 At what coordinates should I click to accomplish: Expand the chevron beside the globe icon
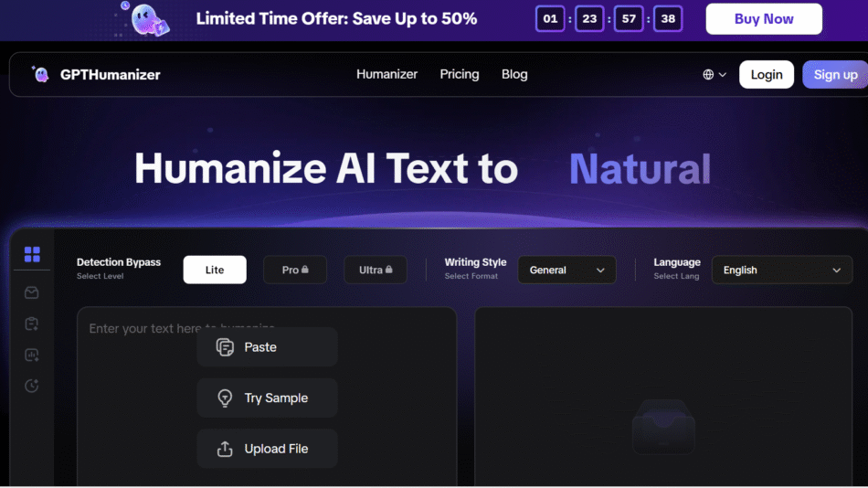click(723, 75)
